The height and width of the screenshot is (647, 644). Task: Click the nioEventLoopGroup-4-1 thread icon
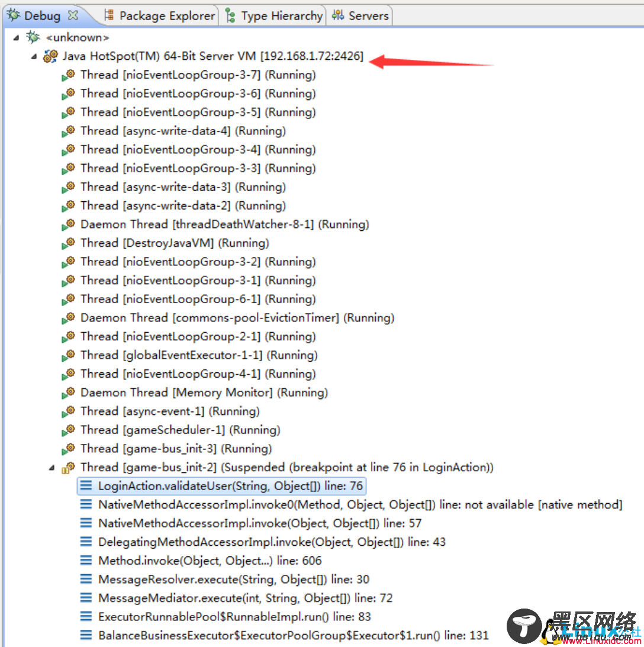pos(69,374)
